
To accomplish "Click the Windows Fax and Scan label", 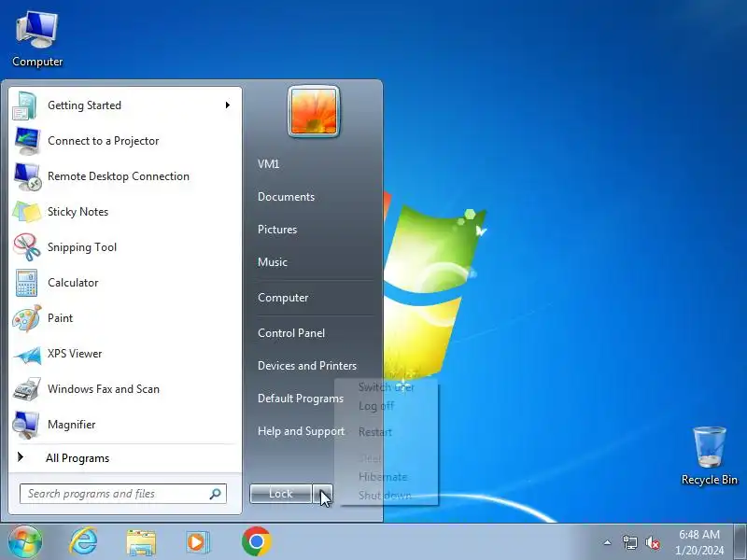I will [x=104, y=389].
